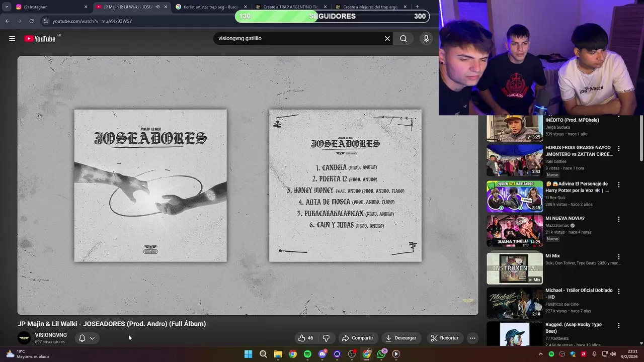Viewport: 644px width, 362px height.
Task: Open options menu for HORUS FRODI video
Action: coord(619,148)
